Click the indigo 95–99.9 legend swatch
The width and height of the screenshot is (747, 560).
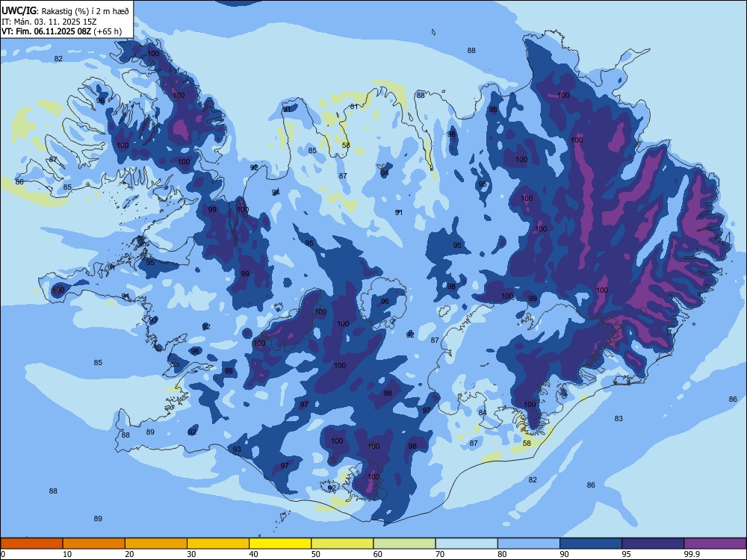click(653, 544)
